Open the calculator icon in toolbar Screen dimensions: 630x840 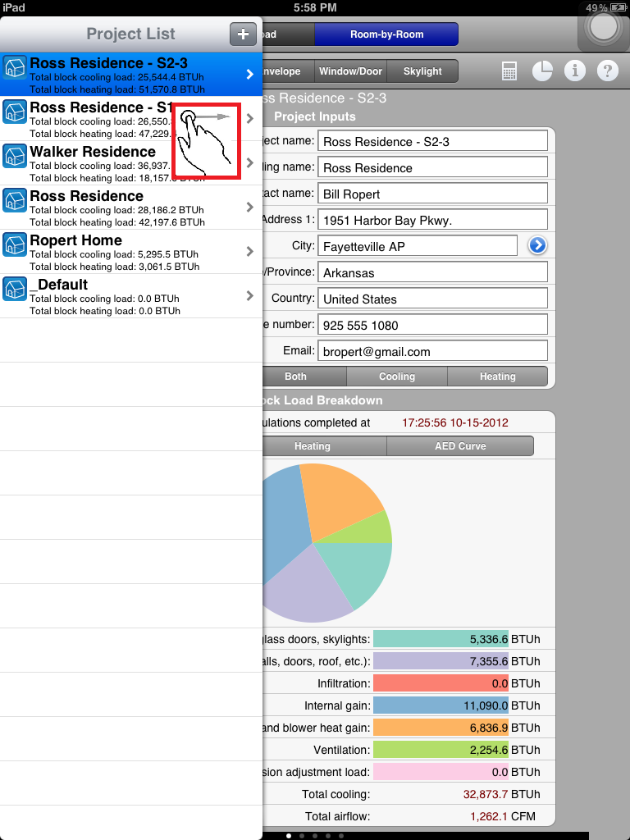[509, 71]
